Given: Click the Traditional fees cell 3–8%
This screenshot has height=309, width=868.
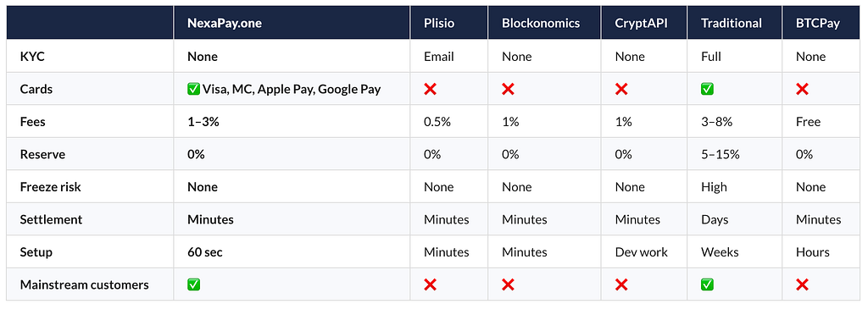Looking at the screenshot, I should click(717, 122).
